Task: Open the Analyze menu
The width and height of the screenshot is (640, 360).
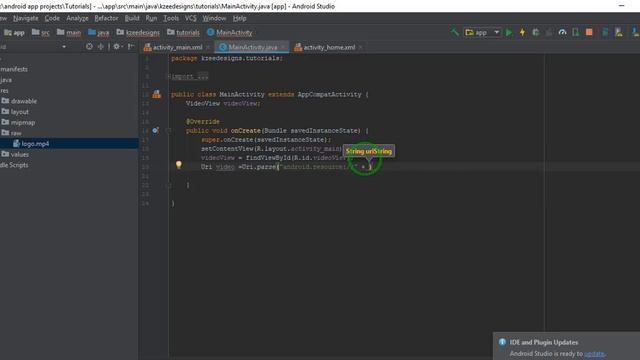Action: [x=77, y=18]
